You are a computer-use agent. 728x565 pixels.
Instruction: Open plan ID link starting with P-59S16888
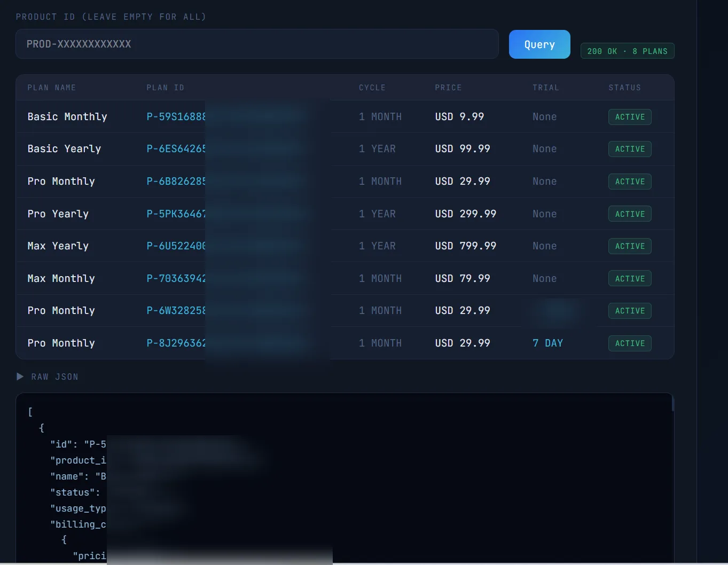click(x=176, y=117)
